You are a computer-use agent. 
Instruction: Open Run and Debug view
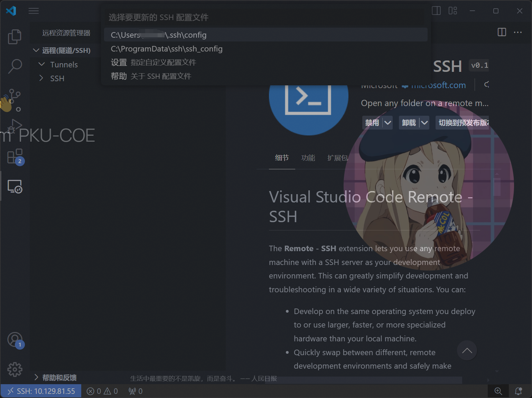click(x=15, y=126)
